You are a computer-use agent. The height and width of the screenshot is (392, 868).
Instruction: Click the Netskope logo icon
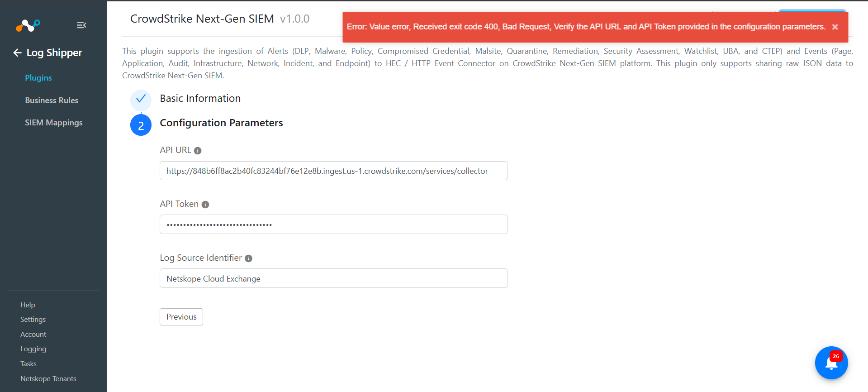point(28,25)
